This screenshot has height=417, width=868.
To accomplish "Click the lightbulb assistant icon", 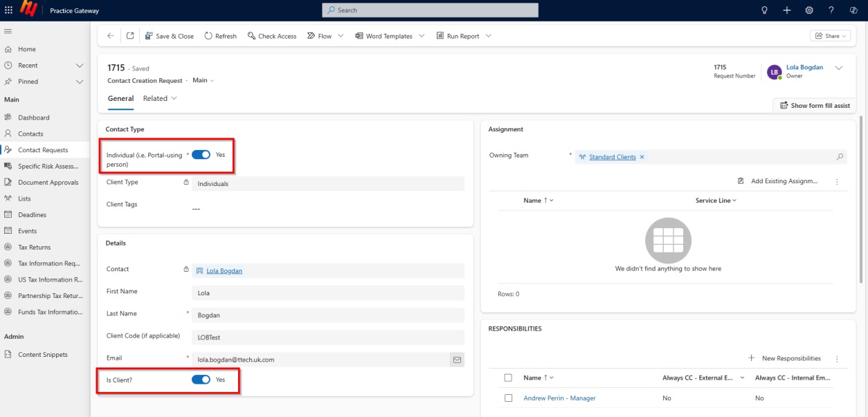I will (x=765, y=10).
